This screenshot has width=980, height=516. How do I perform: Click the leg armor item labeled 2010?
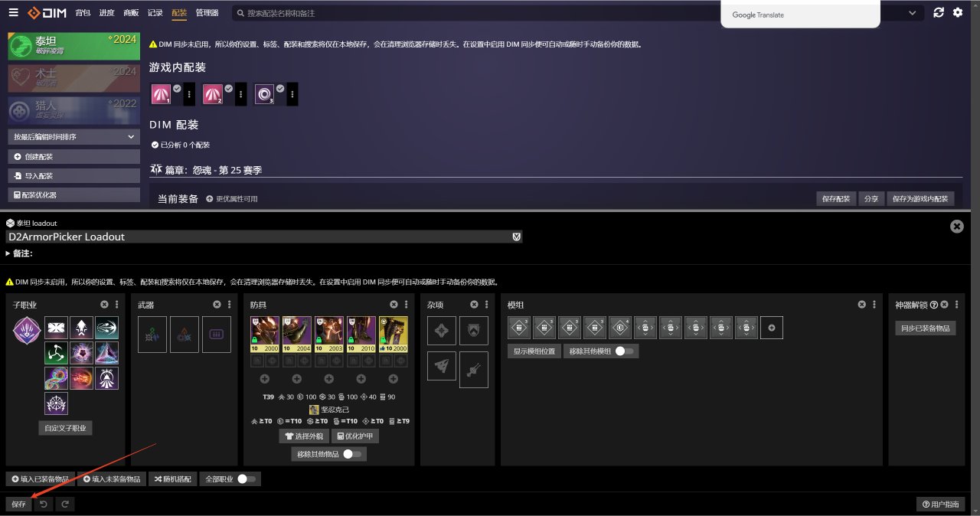pos(361,335)
